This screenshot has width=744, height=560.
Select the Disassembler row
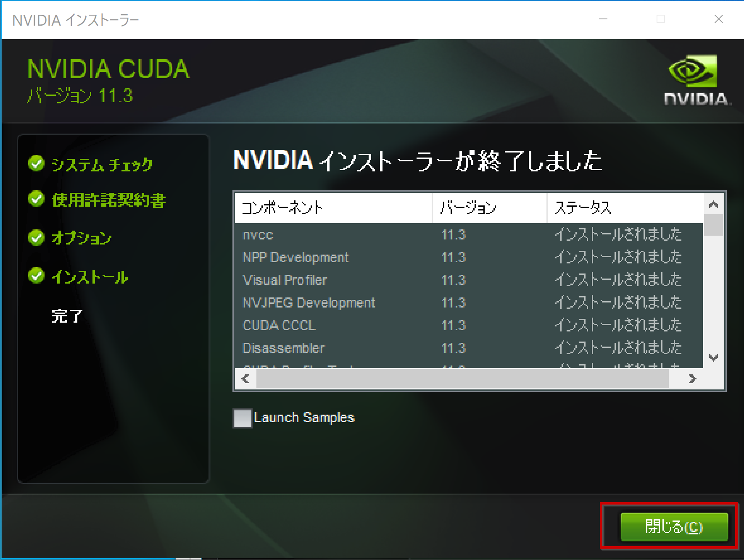click(469, 348)
